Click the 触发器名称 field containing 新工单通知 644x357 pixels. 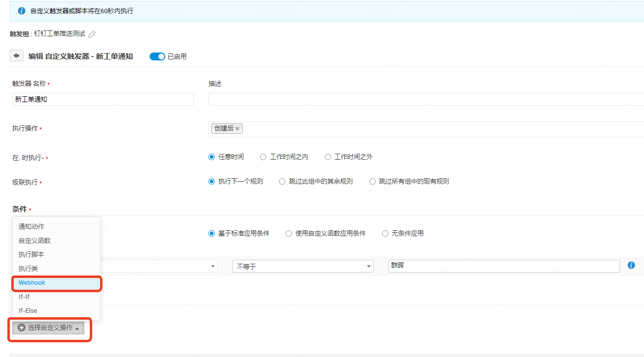103,99
